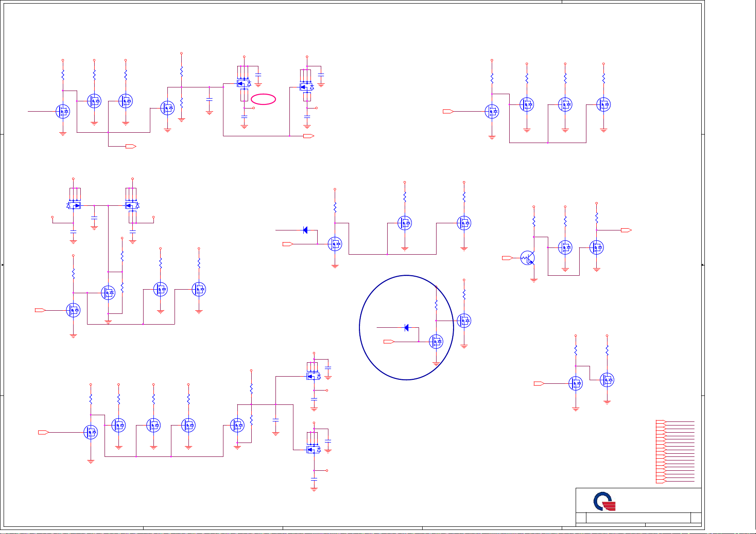
Task: Select the MOSFET at the bottom of the blue circle
Action: [x=436, y=342]
